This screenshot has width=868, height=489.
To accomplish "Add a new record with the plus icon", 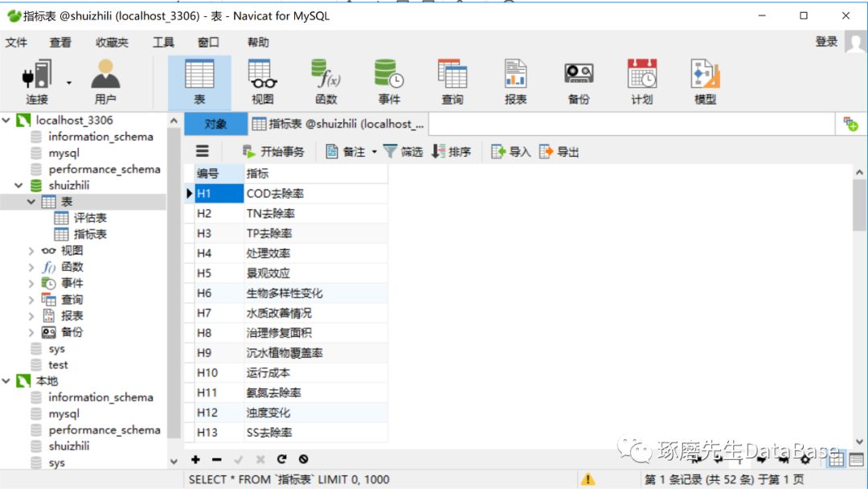I will [196, 459].
